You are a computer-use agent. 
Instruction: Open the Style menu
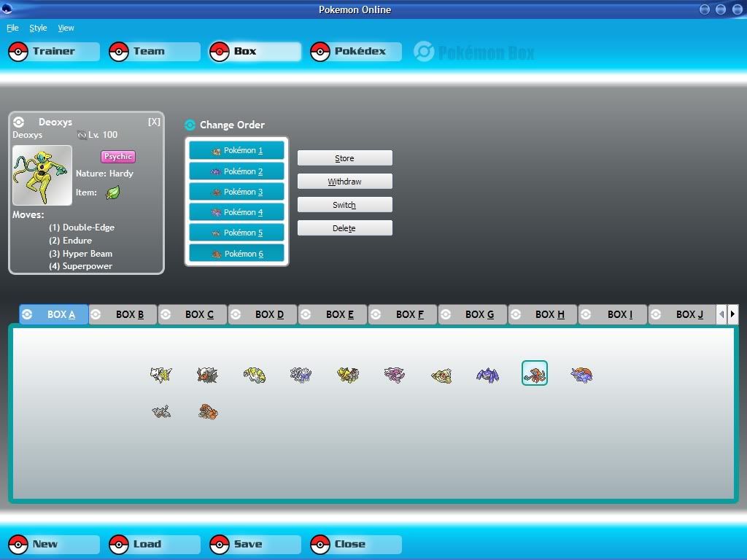click(x=38, y=28)
